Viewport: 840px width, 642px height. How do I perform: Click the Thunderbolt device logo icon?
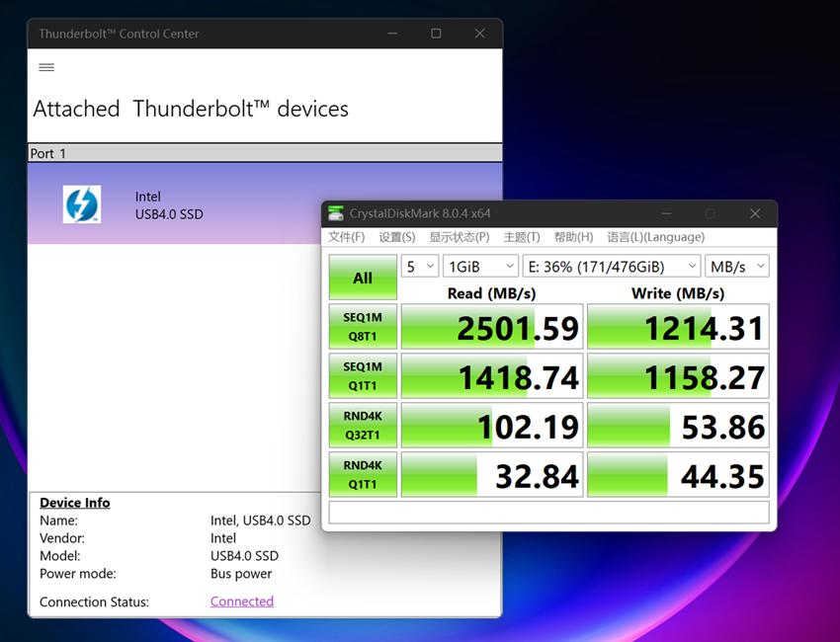pyautogui.click(x=82, y=204)
